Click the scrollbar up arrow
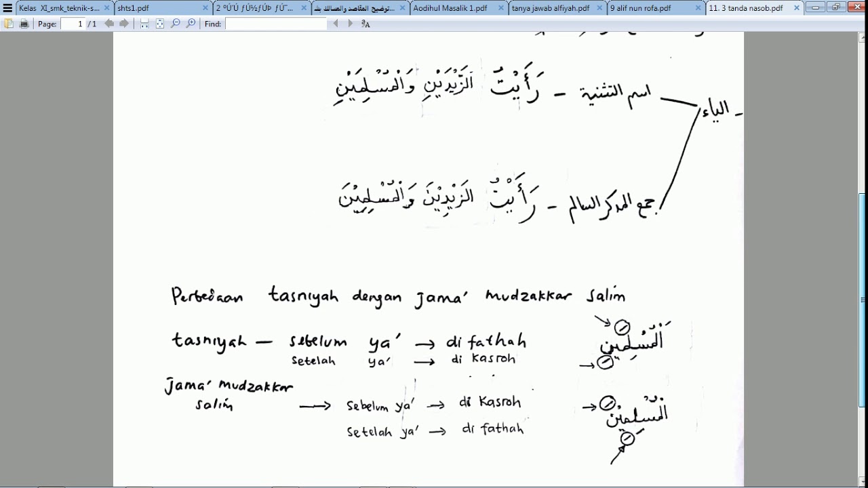This screenshot has height=488, width=868. pos(863,37)
